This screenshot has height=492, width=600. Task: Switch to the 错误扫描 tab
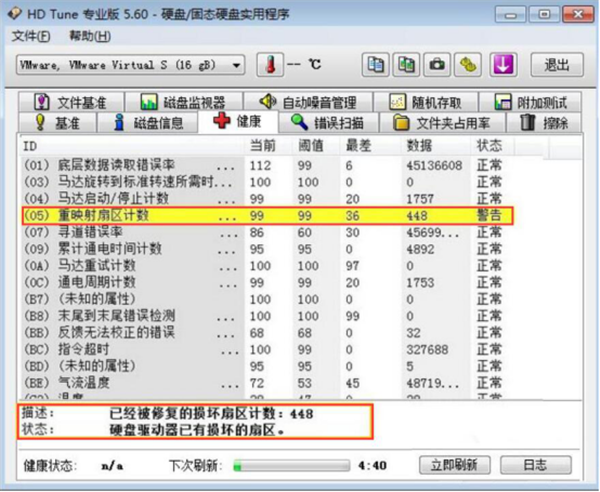(x=328, y=123)
